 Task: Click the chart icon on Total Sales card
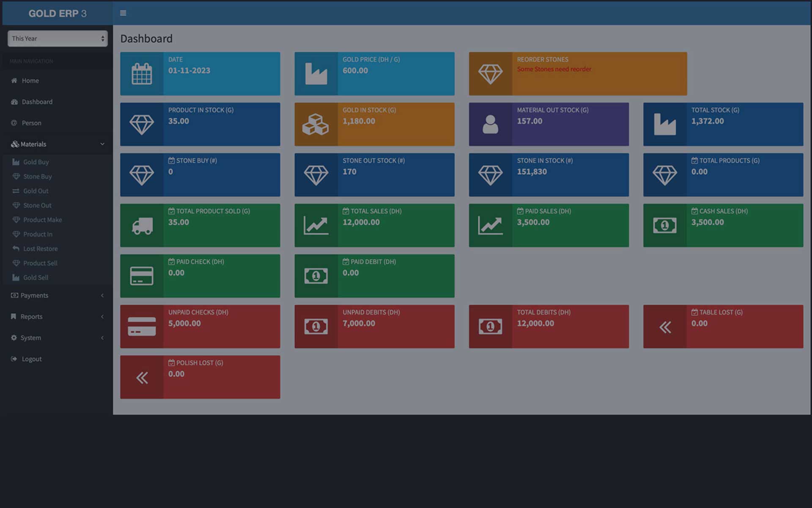click(315, 226)
